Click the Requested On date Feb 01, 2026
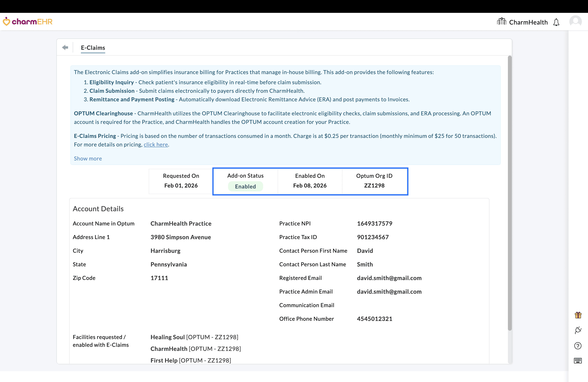 click(181, 186)
